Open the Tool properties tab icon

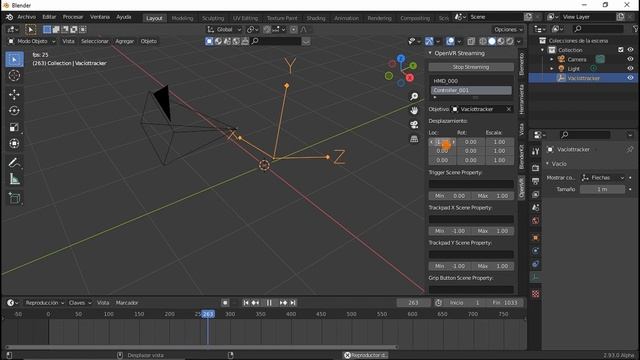(536, 152)
